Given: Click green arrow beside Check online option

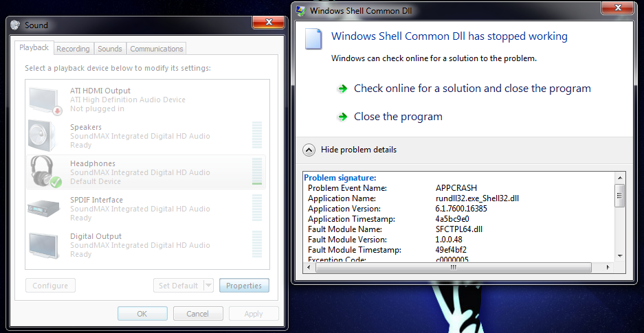Looking at the screenshot, I should [x=342, y=89].
